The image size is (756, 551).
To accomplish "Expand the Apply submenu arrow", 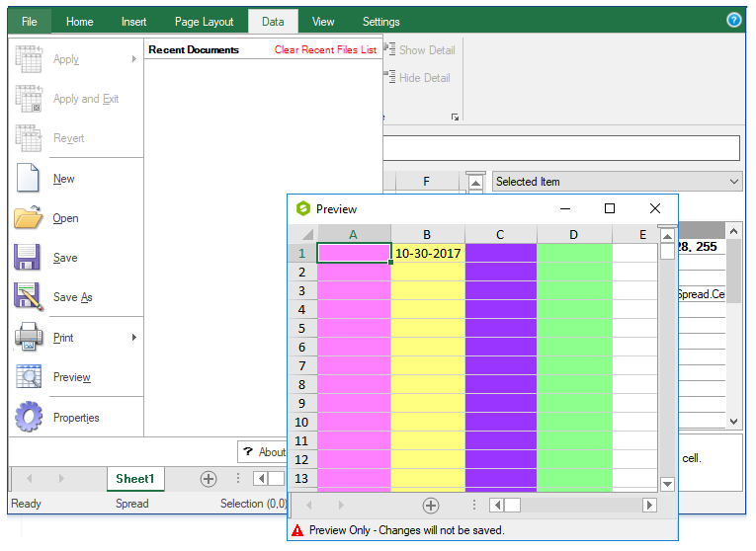I will (134, 59).
